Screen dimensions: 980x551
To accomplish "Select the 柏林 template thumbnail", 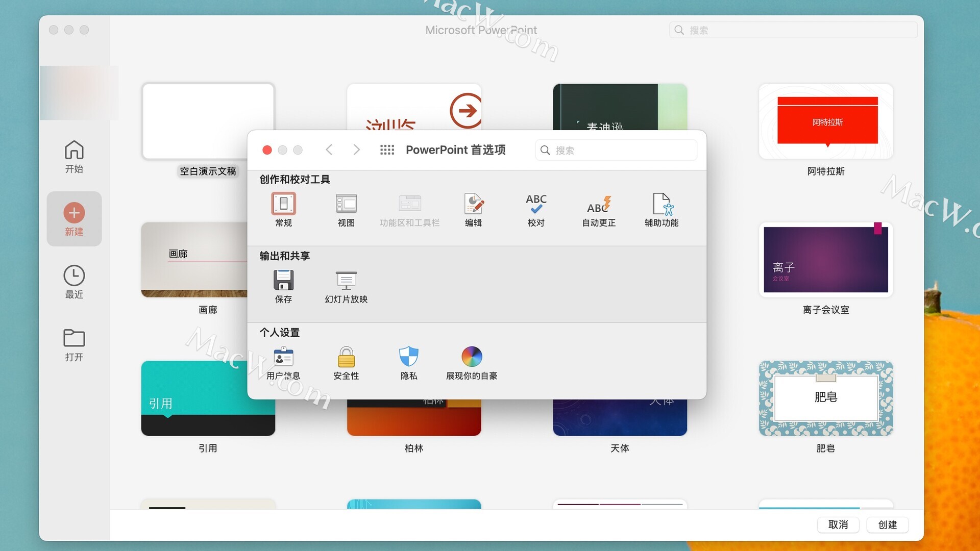I will coord(414,417).
